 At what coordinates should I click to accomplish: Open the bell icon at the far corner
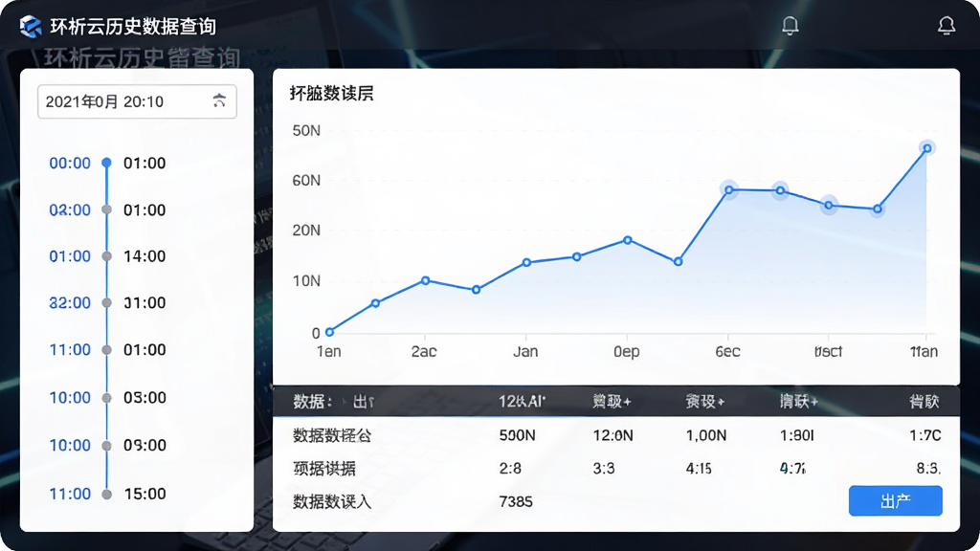pos(947,25)
